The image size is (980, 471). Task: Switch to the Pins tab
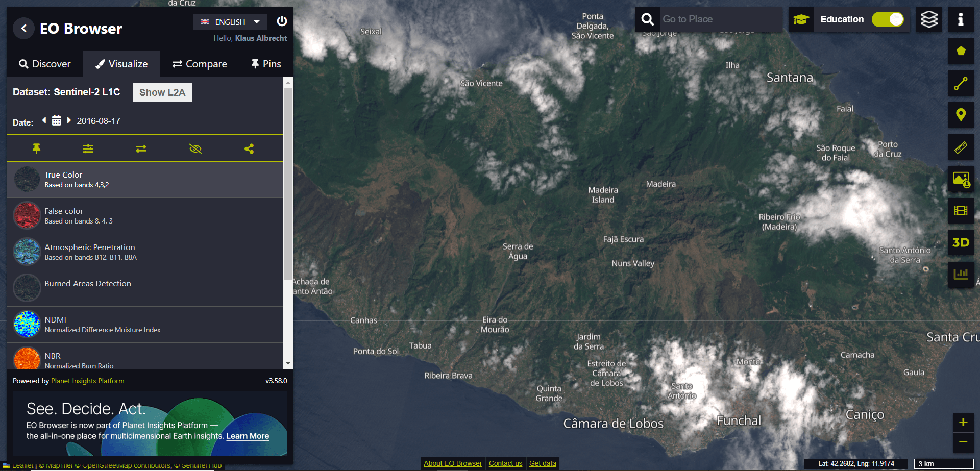[x=266, y=64]
